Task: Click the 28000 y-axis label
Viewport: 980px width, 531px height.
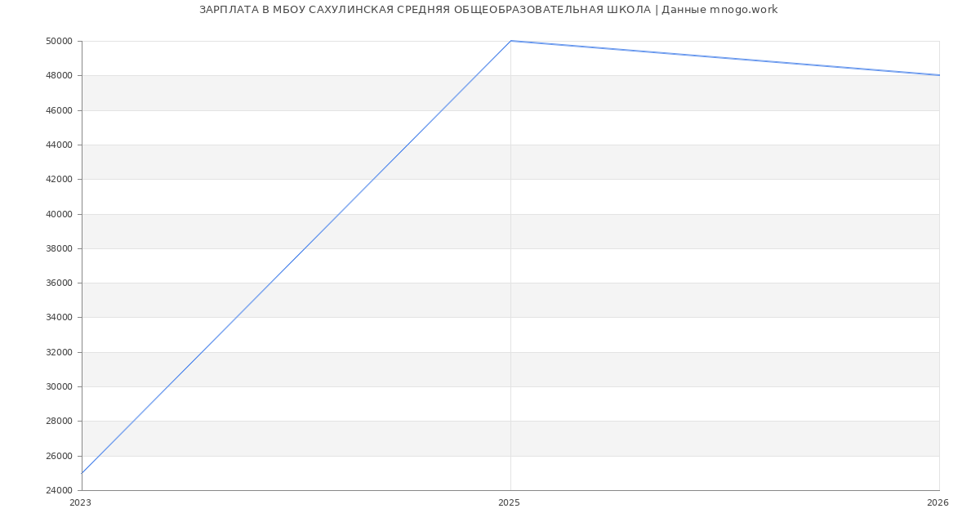Action: pos(60,421)
